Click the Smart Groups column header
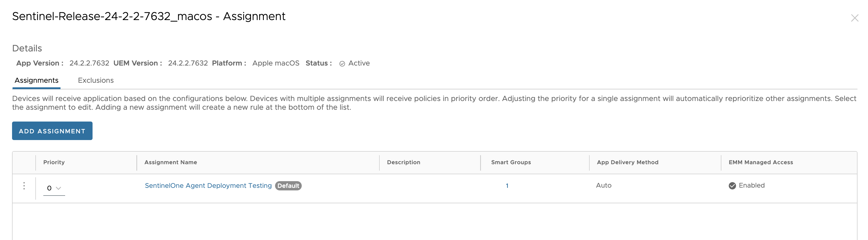 (511, 162)
